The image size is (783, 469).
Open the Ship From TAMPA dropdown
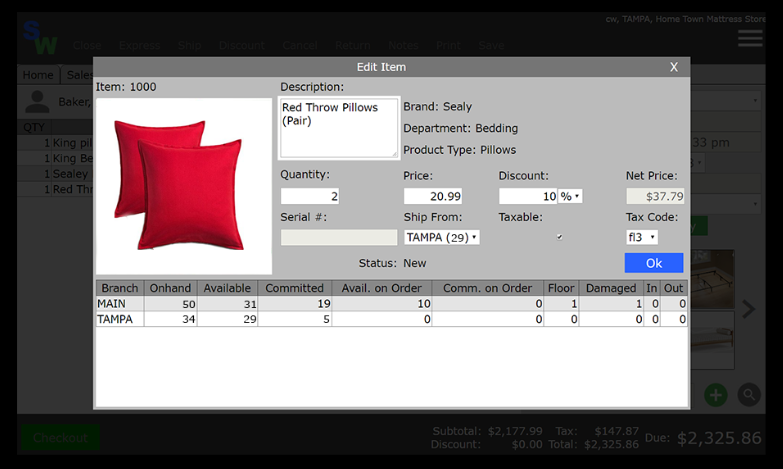442,237
